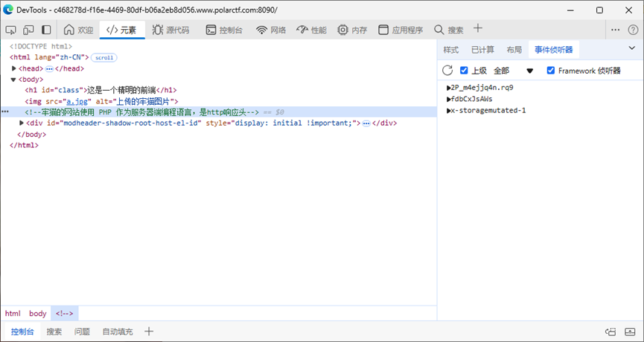Expand the head element node

[x=13, y=68]
